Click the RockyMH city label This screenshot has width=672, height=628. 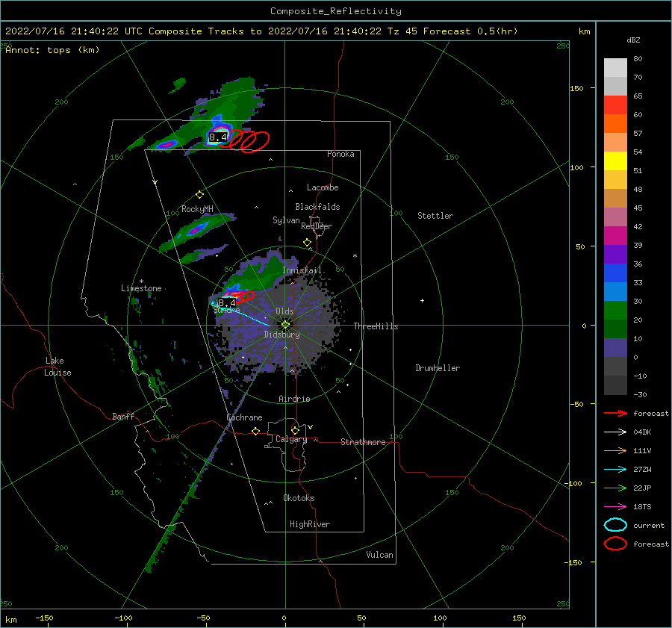[197, 209]
